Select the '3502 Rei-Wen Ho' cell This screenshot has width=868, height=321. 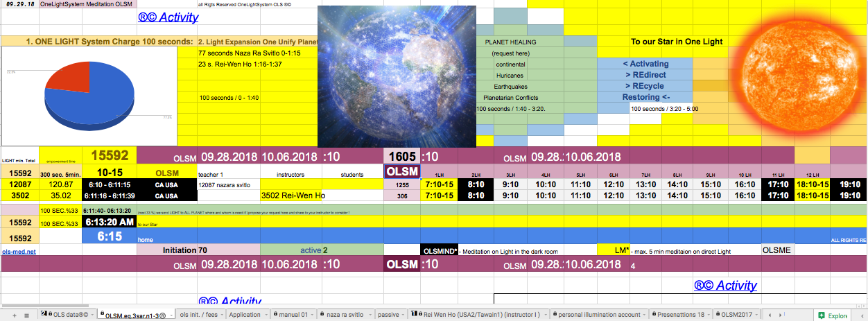[291, 196]
